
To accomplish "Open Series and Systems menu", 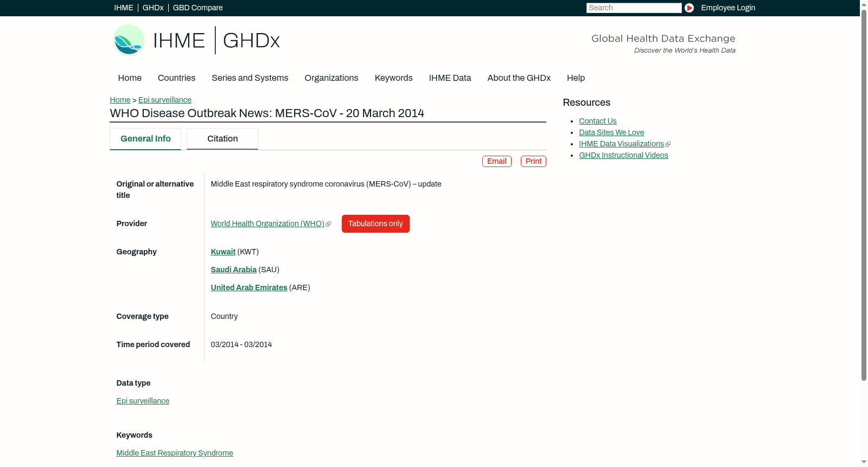I will (x=250, y=78).
